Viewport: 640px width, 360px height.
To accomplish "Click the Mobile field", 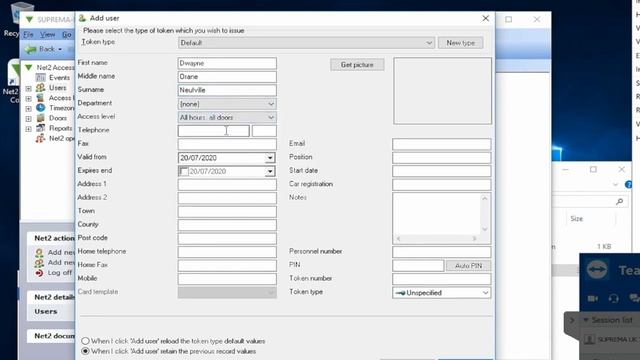I will click(x=227, y=279).
